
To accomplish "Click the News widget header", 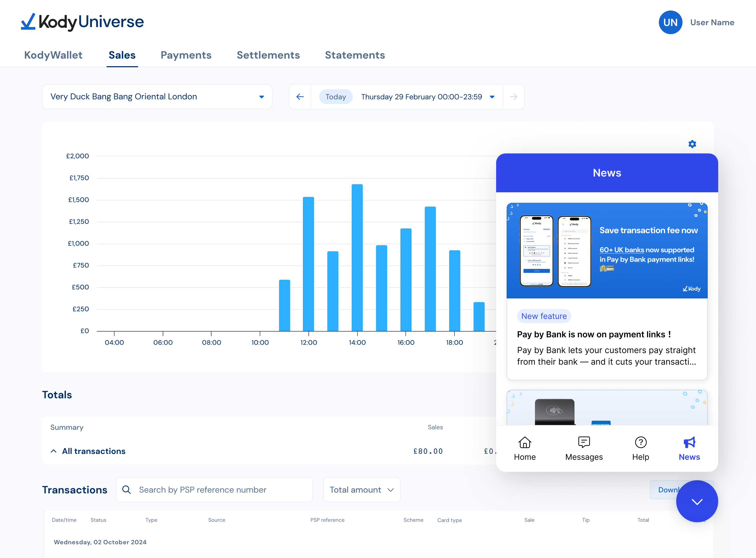I will 607,173.
